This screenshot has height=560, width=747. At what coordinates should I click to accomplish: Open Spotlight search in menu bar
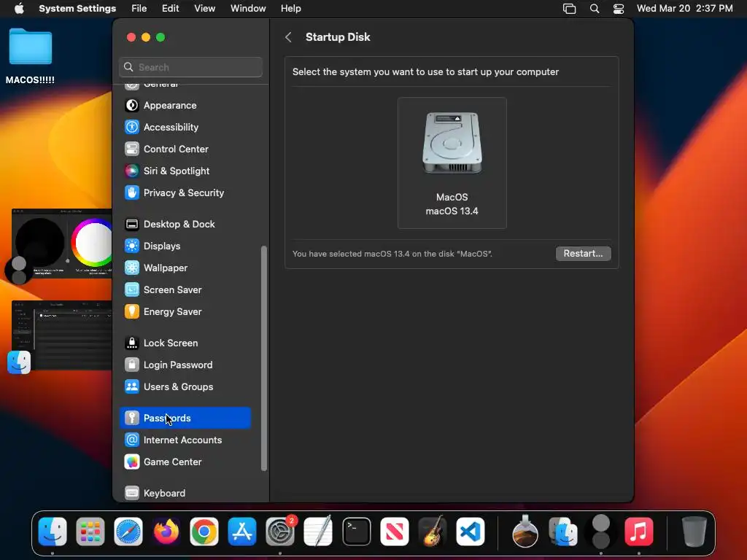[x=594, y=9]
